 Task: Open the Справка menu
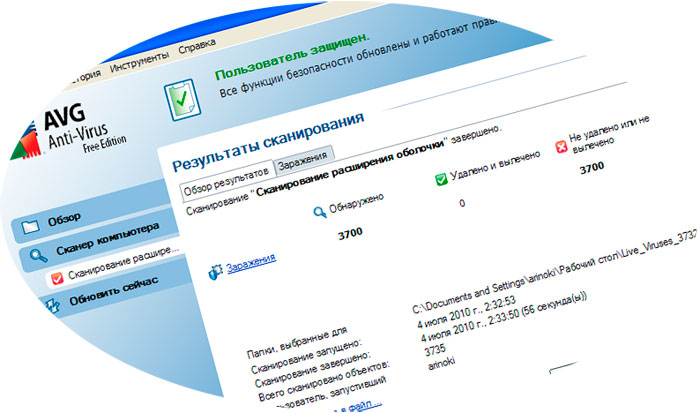[197, 45]
